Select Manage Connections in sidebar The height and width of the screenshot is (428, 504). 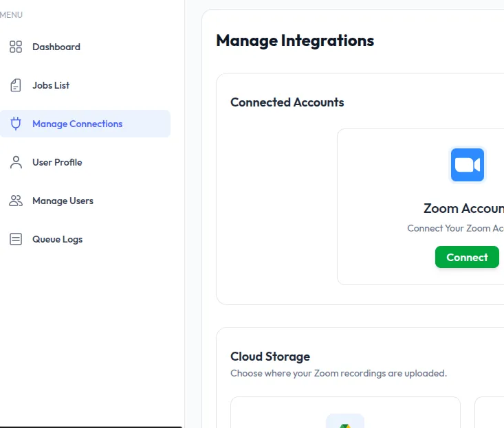pos(85,124)
